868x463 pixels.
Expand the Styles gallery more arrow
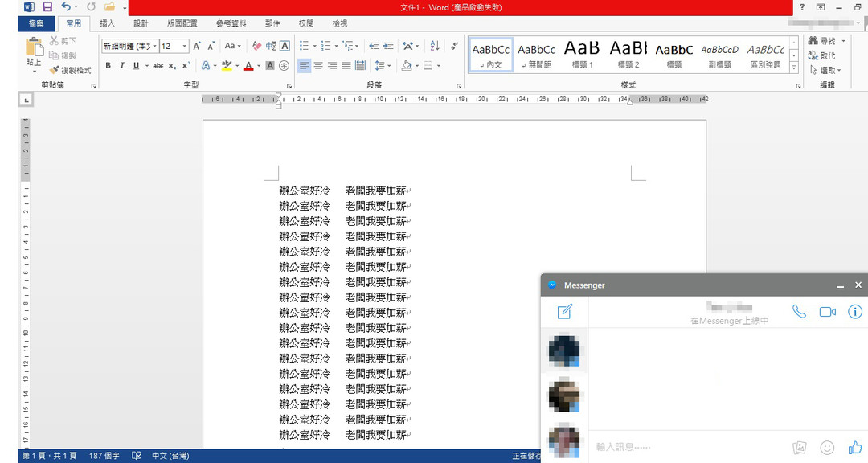pyautogui.click(x=794, y=68)
